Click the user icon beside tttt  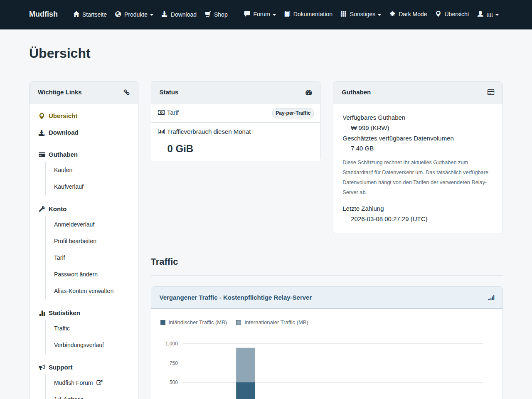(x=480, y=14)
